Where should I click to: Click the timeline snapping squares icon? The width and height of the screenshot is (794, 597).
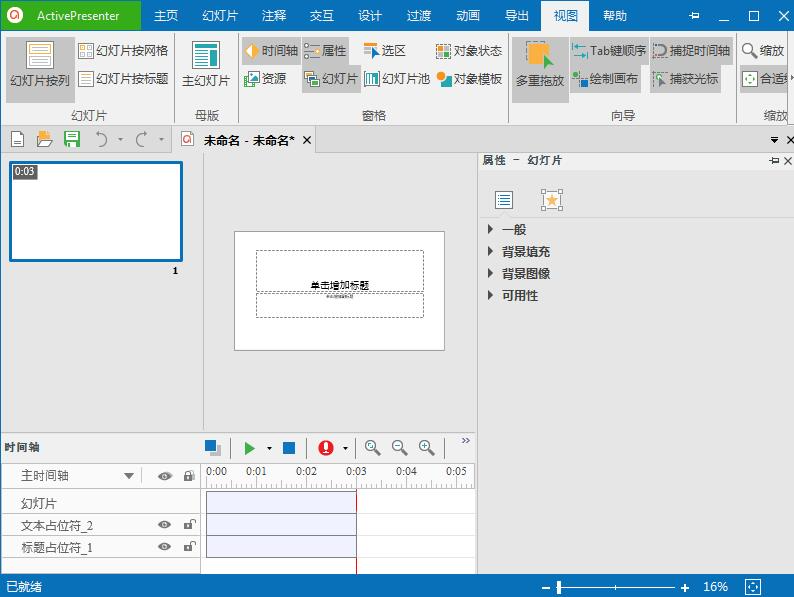[x=213, y=448]
